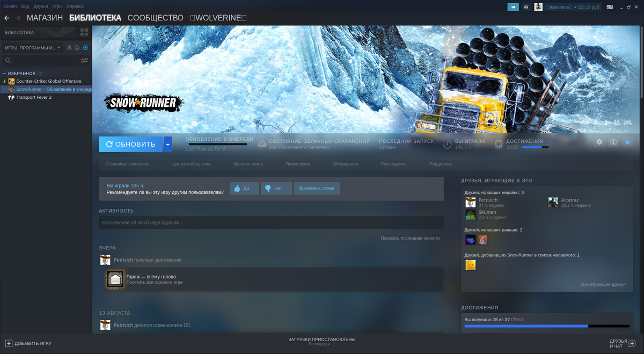Viewport: 644px width, 354px height.
Task: Click the activity share text field
Action: coord(271,222)
